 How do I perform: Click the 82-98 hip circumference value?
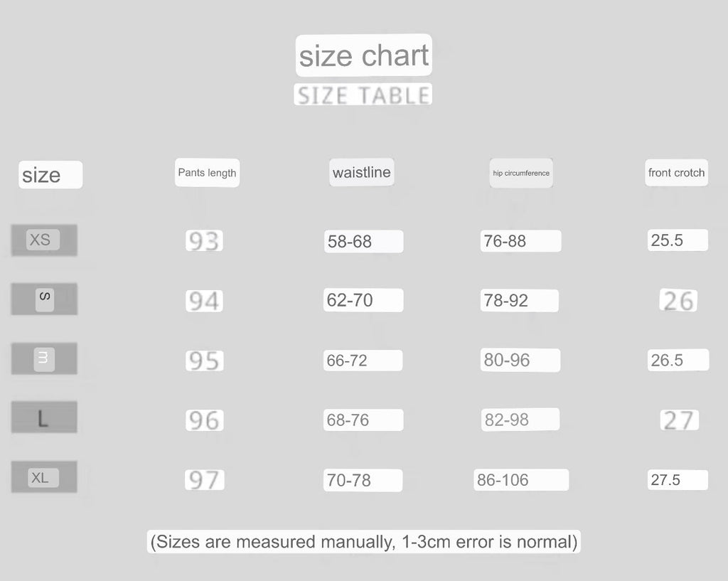pyautogui.click(x=520, y=420)
